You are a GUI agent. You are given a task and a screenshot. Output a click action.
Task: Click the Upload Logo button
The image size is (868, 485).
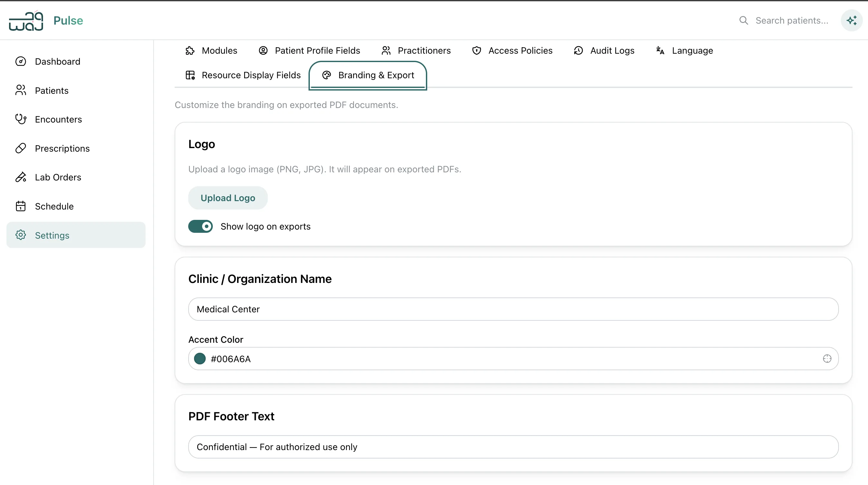pos(228,198)
